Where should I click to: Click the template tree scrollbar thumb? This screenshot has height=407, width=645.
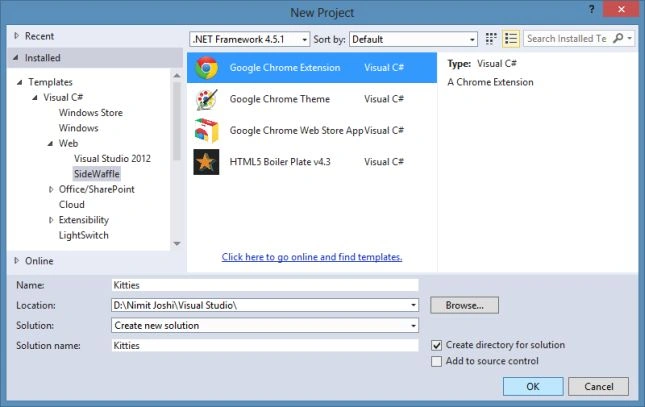pos(177,121)
